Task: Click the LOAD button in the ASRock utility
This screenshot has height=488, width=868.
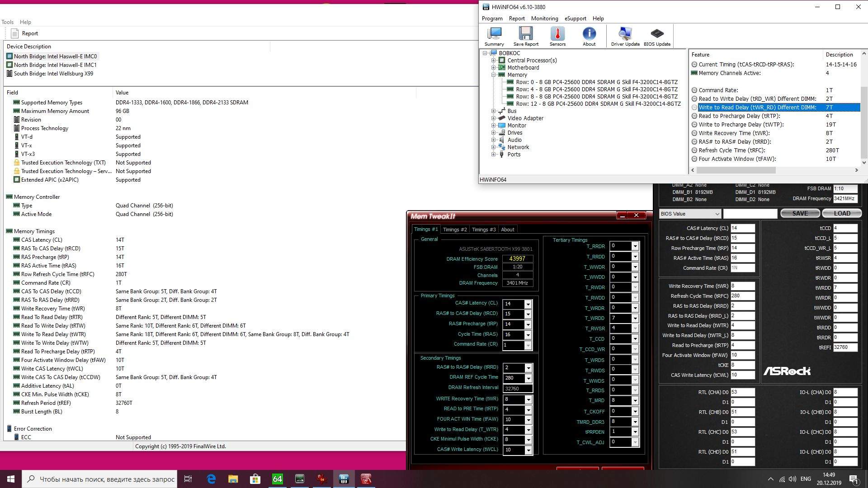Action: click(842, 213)
